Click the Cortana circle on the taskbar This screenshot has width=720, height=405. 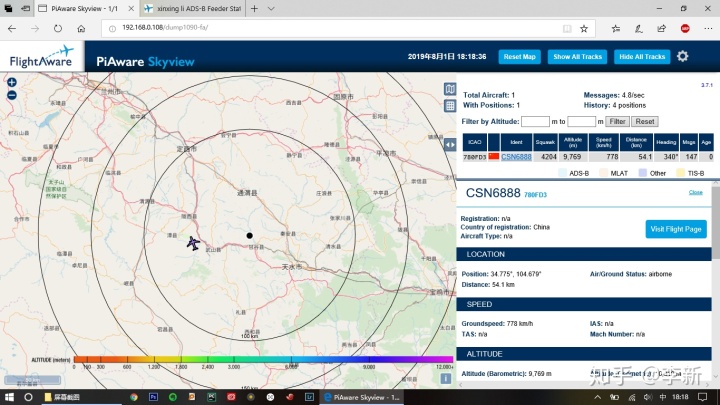(x=28, y=397)
